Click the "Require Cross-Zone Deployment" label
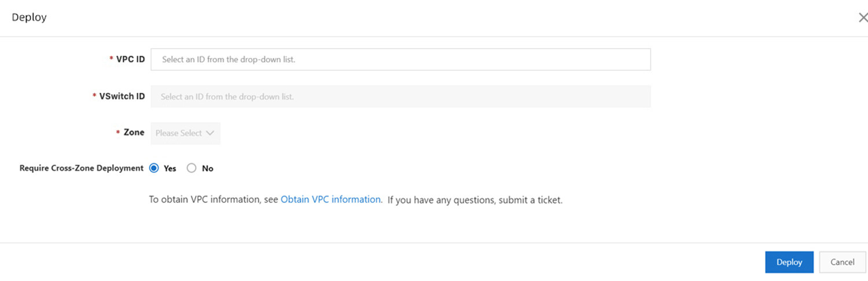The height and width of the screenshot is (281, 868). [x=82, y=168]
